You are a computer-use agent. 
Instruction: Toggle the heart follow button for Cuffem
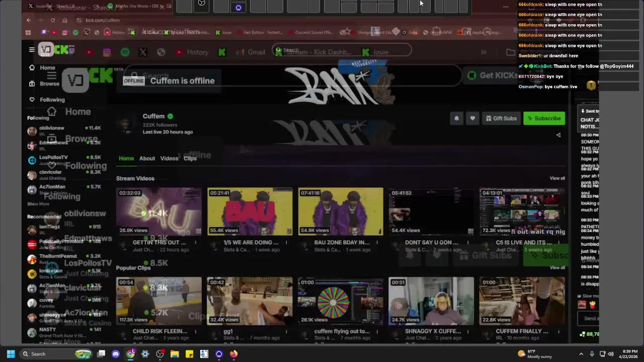[x=472, y=118]
